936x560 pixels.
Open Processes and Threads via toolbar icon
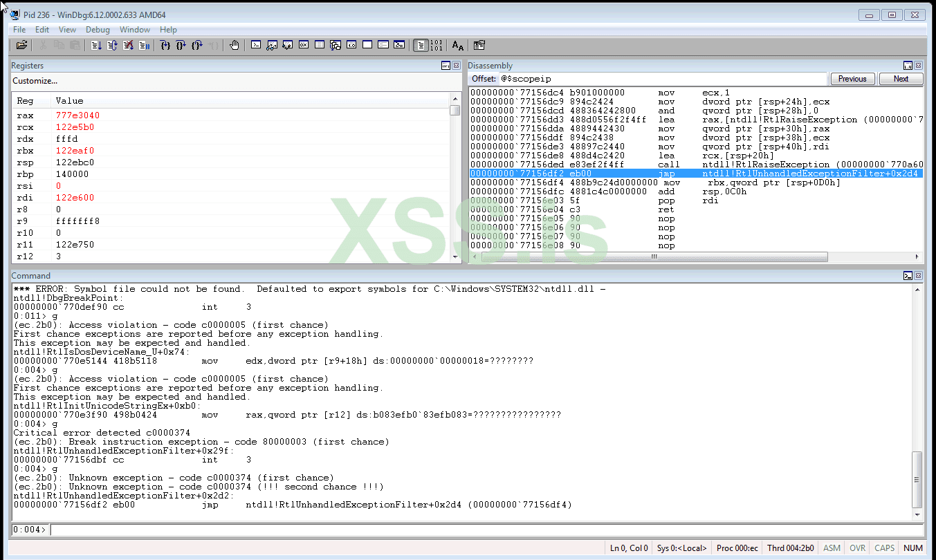tap(383, 45)
